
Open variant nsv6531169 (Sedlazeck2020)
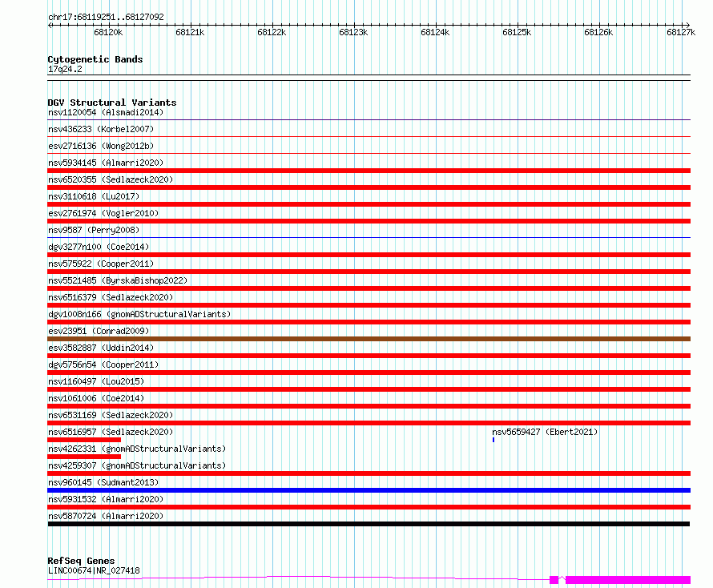point(111,415)
